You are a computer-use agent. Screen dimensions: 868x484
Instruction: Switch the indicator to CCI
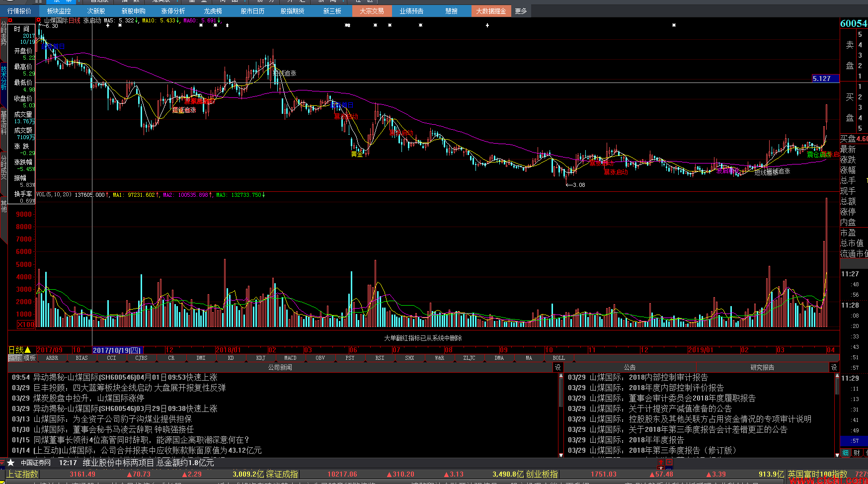click(112, 358)
